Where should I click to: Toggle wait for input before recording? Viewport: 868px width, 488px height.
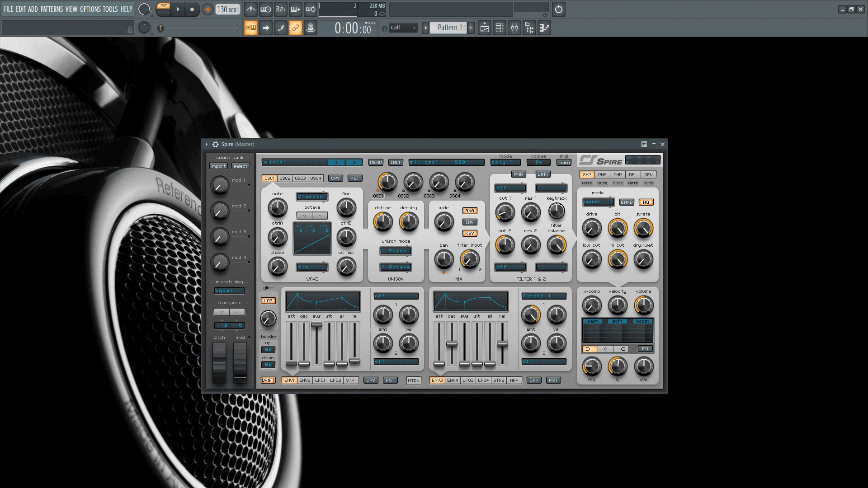click(x=266, y=9)
